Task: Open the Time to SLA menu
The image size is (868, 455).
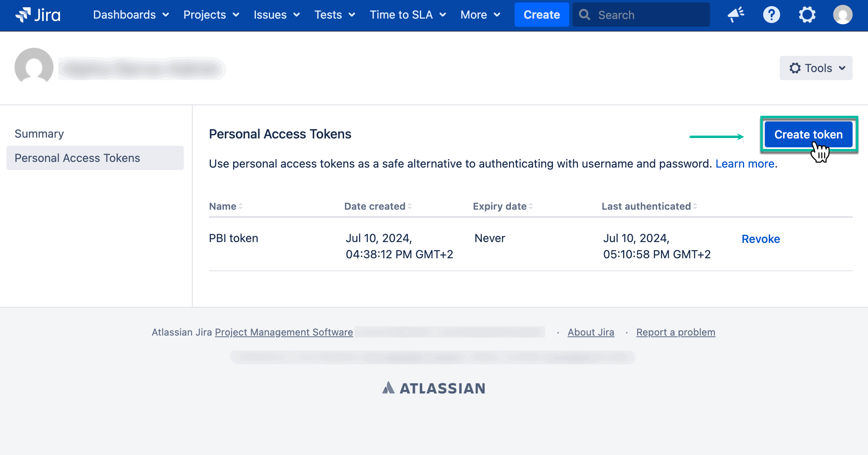Action: tap(408, 15)
